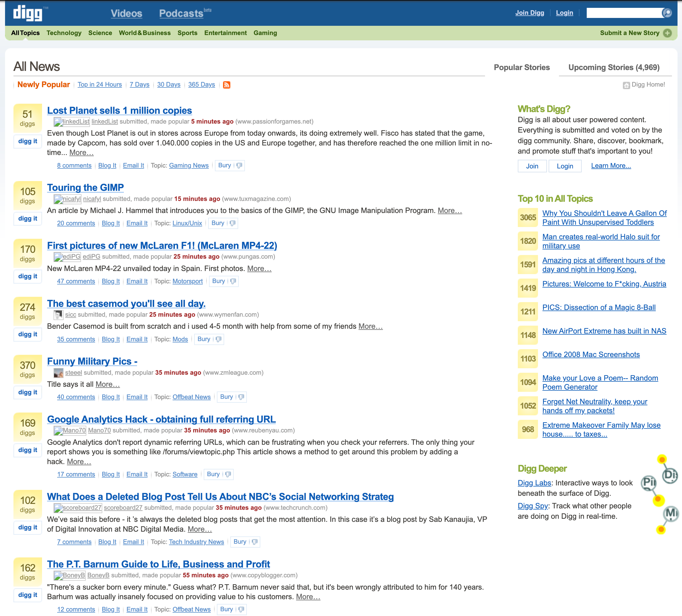The width and height of the screenshot is (682, 616).
Task: Click the Digg logo in the header
Action: pyautogui.click(x=28, y=13)
